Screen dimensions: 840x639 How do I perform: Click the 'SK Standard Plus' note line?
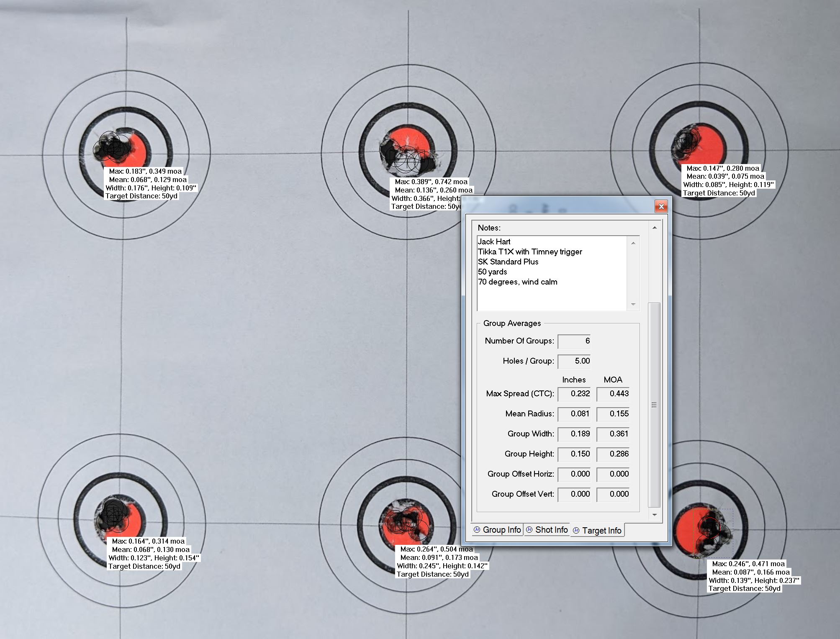(508, 262)
